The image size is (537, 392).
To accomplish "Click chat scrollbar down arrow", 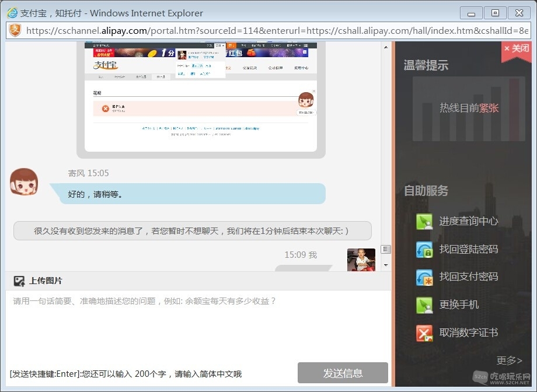I will click(386, 265).
